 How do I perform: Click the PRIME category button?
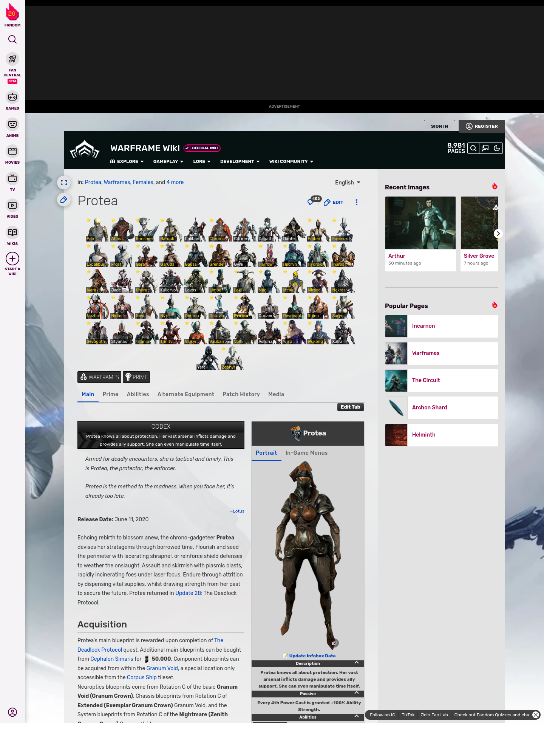tap(136, 377)
